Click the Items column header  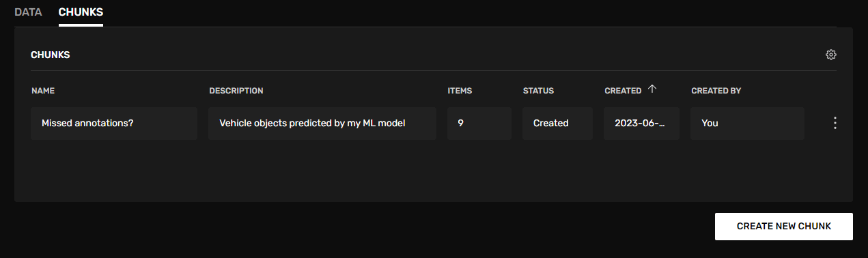click(x=460, y=91)
